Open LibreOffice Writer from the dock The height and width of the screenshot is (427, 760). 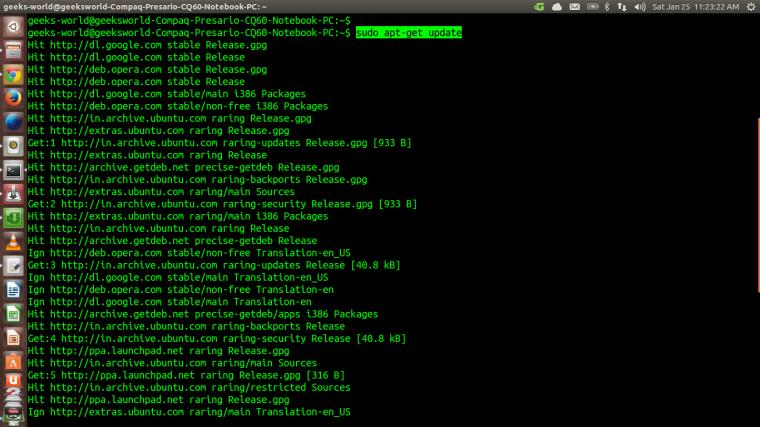[13, 290]
